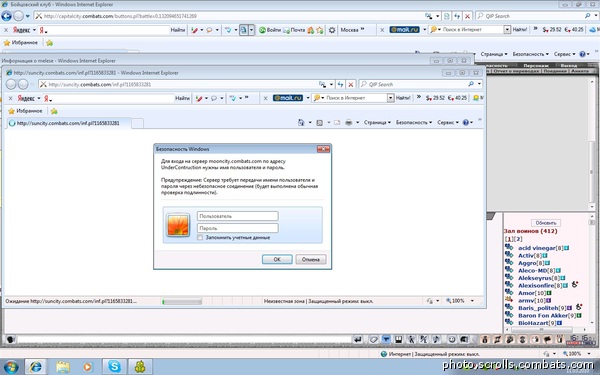Click Почта mail button in Yandex toolbar
This screenshot has width=600, height=375.
tap(294, 30)
